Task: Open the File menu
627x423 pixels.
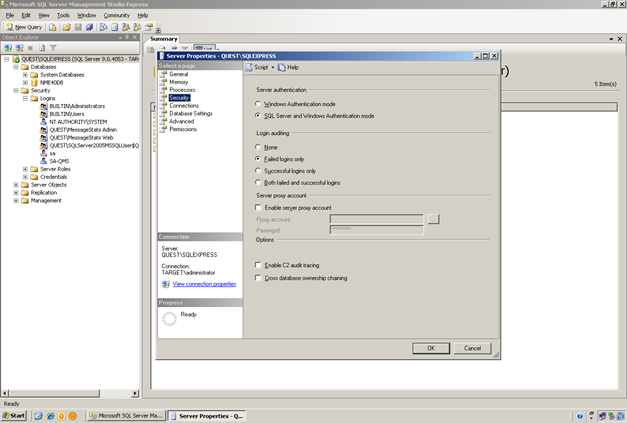Action: (10, 15)
